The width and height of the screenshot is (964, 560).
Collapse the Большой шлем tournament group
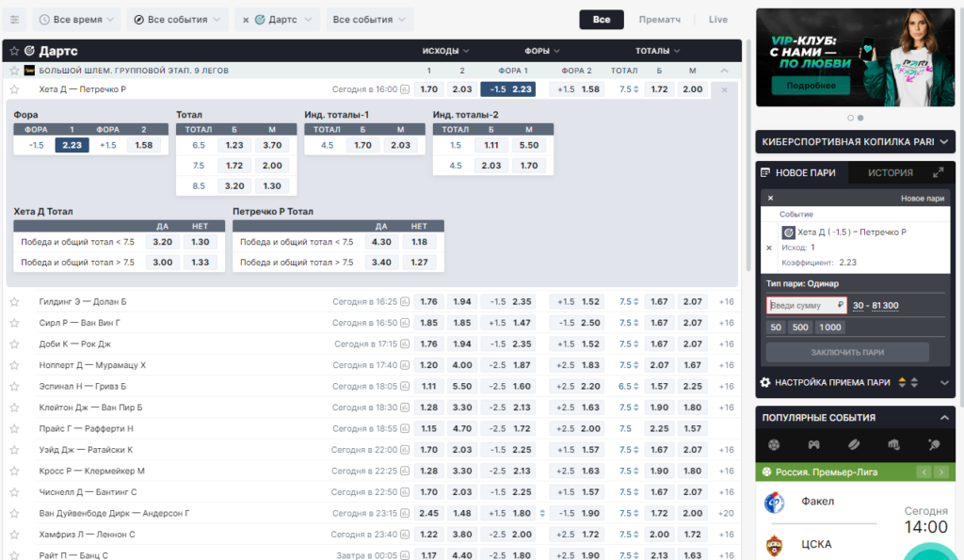(724, 71)
